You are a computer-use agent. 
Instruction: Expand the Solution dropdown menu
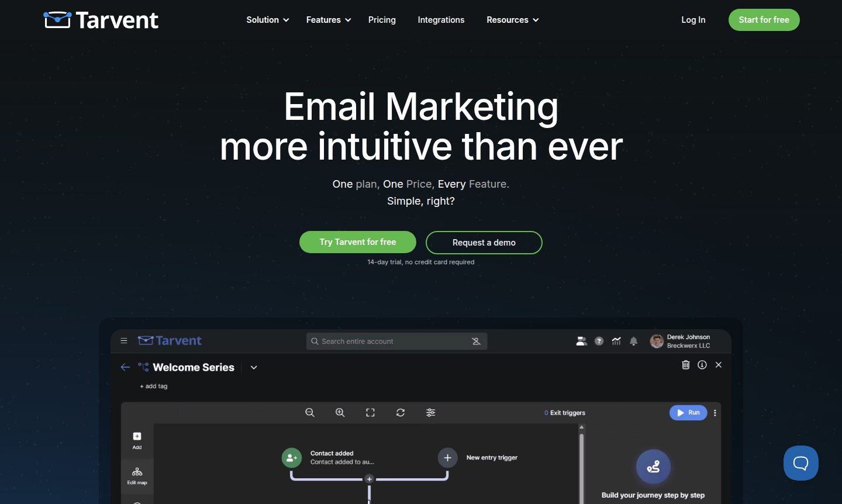(268, 20)
